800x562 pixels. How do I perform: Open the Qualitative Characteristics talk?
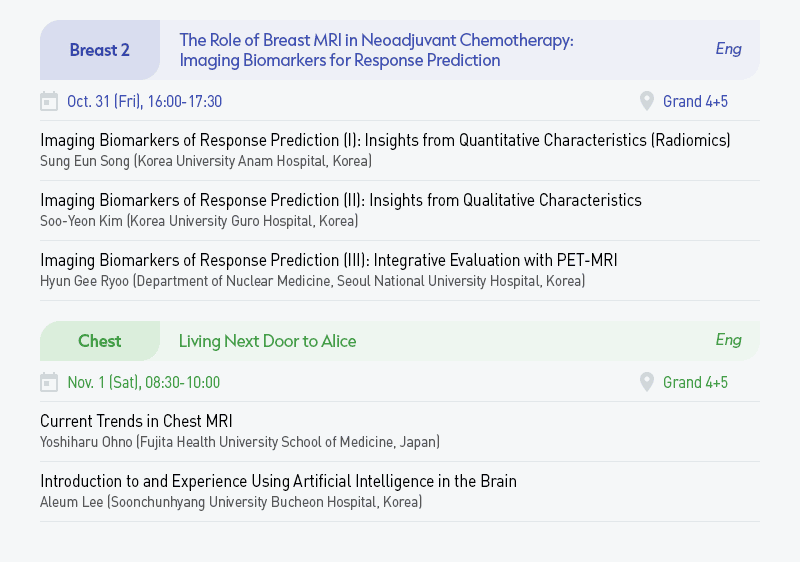341,200
